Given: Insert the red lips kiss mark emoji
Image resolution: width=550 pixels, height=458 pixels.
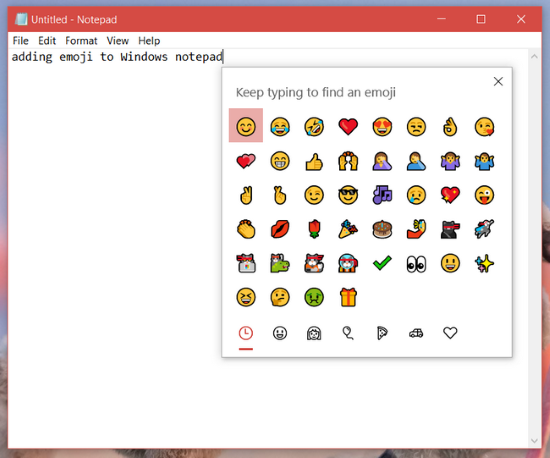Looking at the screenshot, I should (280, 229).
